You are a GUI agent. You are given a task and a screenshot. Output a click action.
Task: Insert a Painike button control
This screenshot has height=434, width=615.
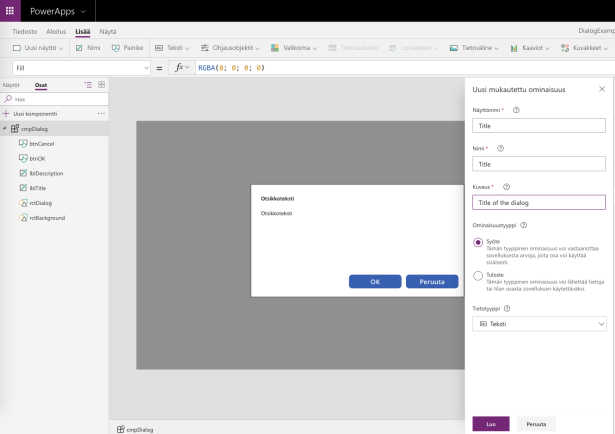click(128, 47)
